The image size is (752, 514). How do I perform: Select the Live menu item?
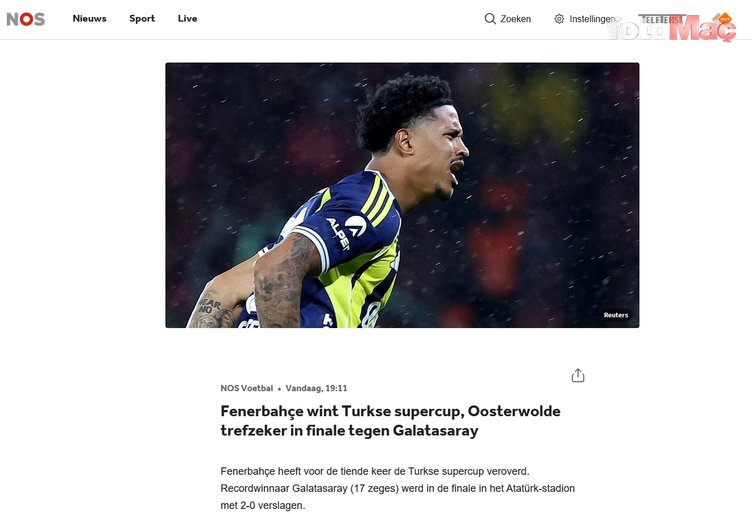[188, 18]
